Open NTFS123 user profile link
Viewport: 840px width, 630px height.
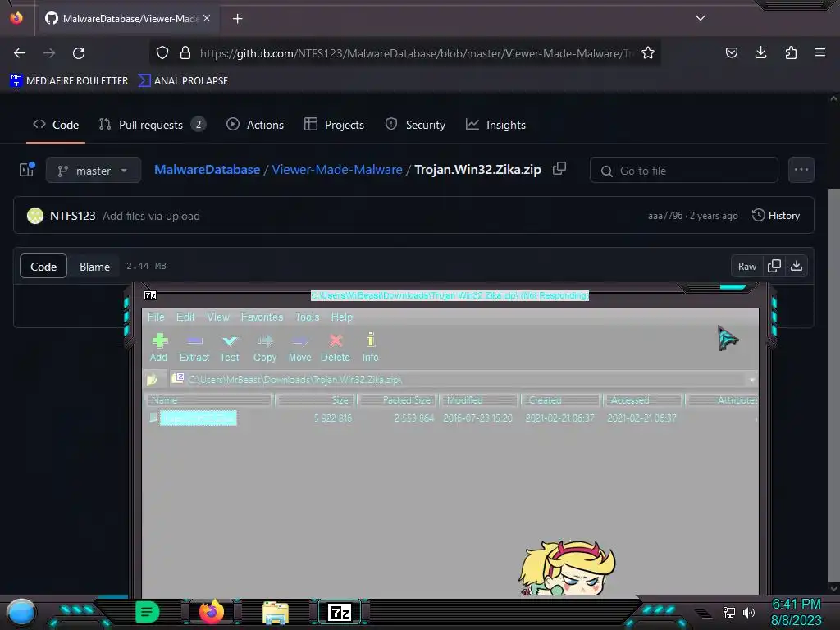73,216
